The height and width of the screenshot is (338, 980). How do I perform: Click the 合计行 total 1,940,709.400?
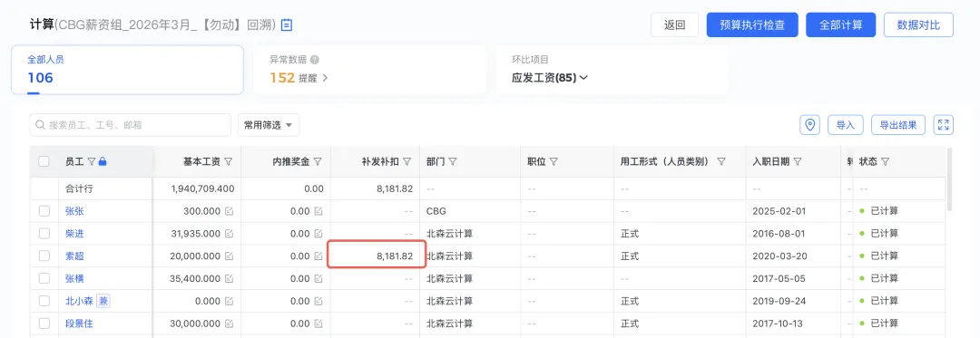[202, 188]
